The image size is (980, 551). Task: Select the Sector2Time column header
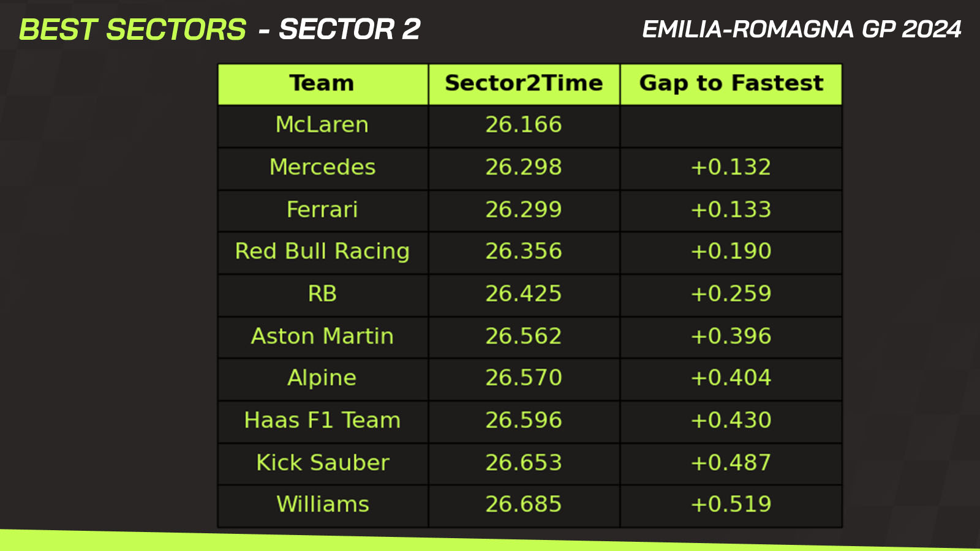tap(524, 84)
